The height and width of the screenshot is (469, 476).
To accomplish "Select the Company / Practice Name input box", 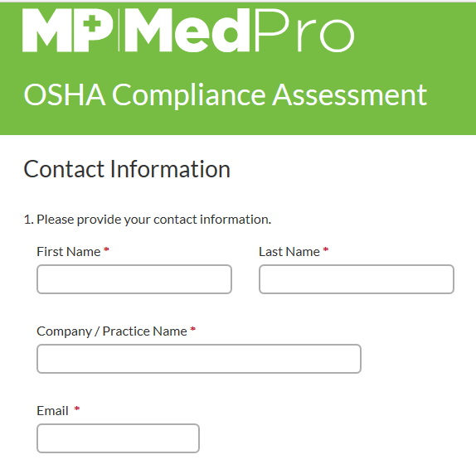I will tap(199, 359).
